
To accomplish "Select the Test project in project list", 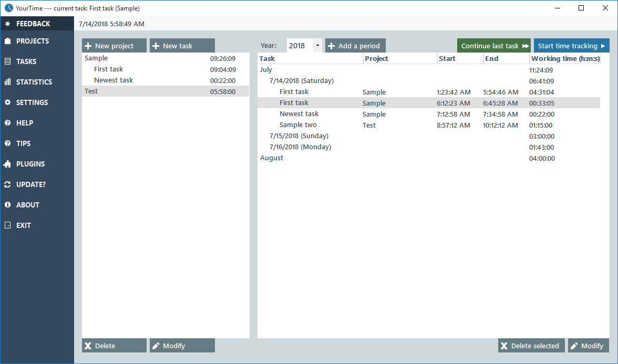I will tap(91, 91).
